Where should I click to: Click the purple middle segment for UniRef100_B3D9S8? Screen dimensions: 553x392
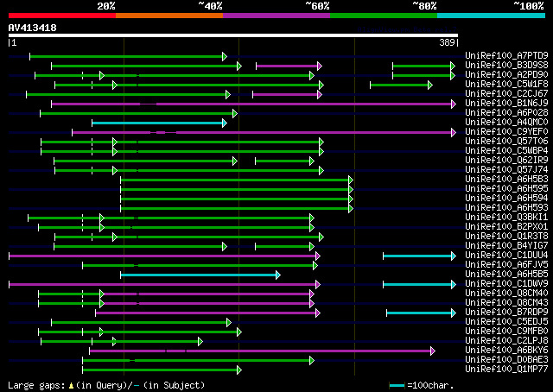pyautogui.click(x=289, y=66)
